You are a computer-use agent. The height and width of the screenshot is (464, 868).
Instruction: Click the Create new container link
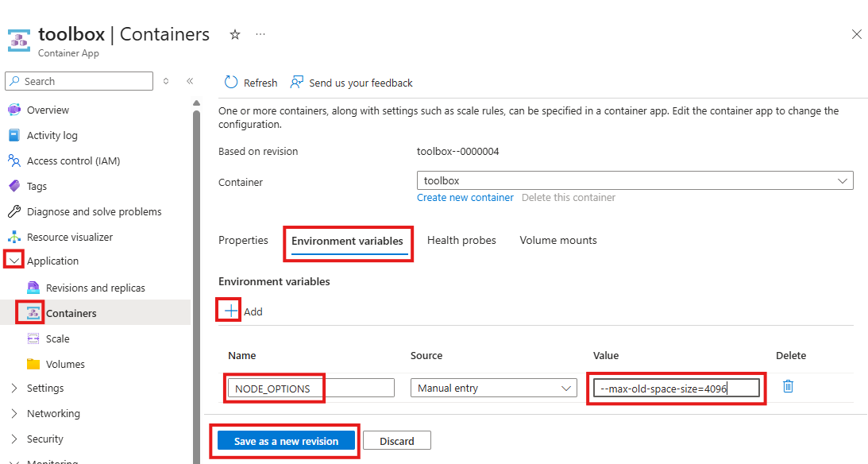pos(465,197)
